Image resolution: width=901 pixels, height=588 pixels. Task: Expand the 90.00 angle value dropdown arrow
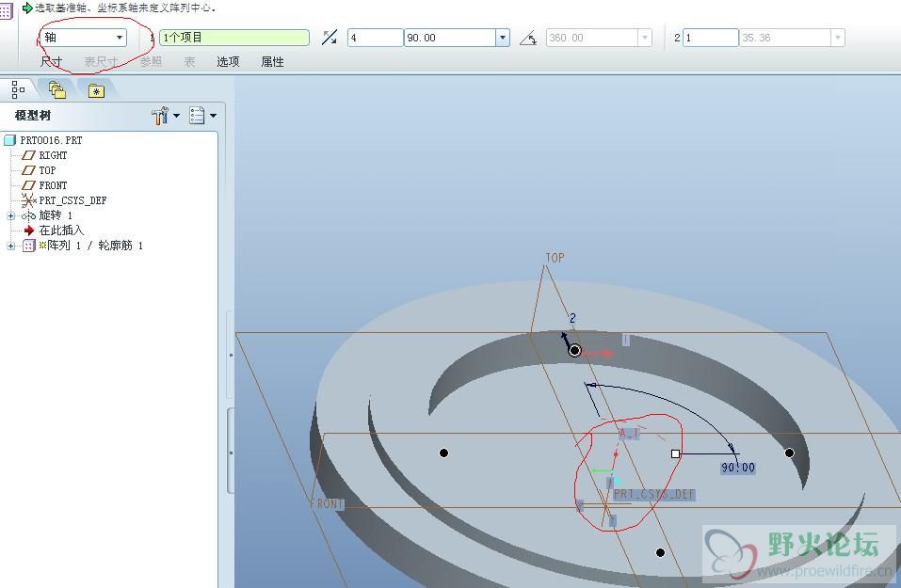pos(503,38)
